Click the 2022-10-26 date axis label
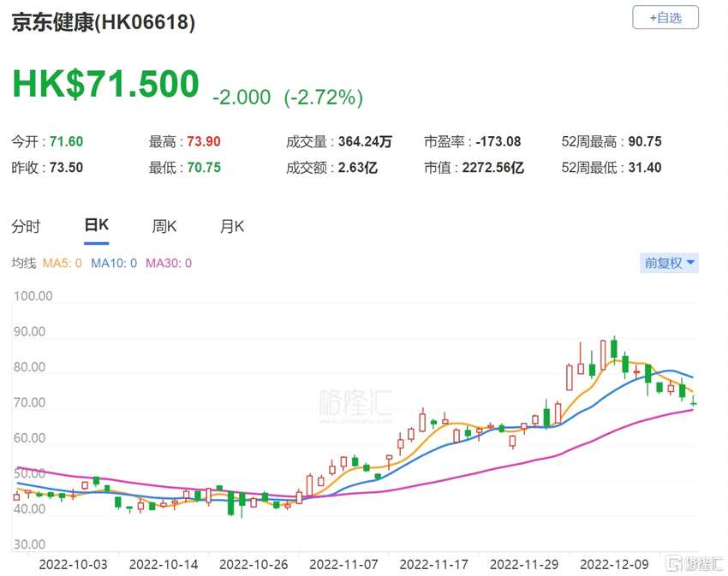The width and height of the screenshot is (728, 576). 254,565
